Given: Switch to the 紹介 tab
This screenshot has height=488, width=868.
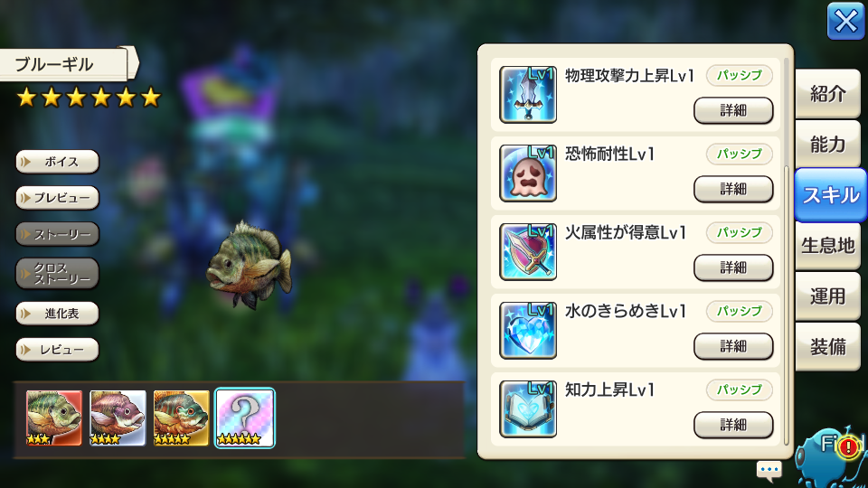Looking at the screenshot, I should pyautogui.click(x=827, y=94).
